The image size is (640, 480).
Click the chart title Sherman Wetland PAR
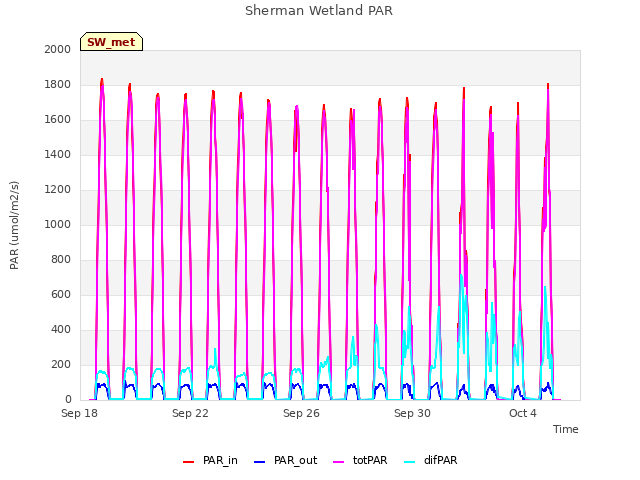(319, 11)
